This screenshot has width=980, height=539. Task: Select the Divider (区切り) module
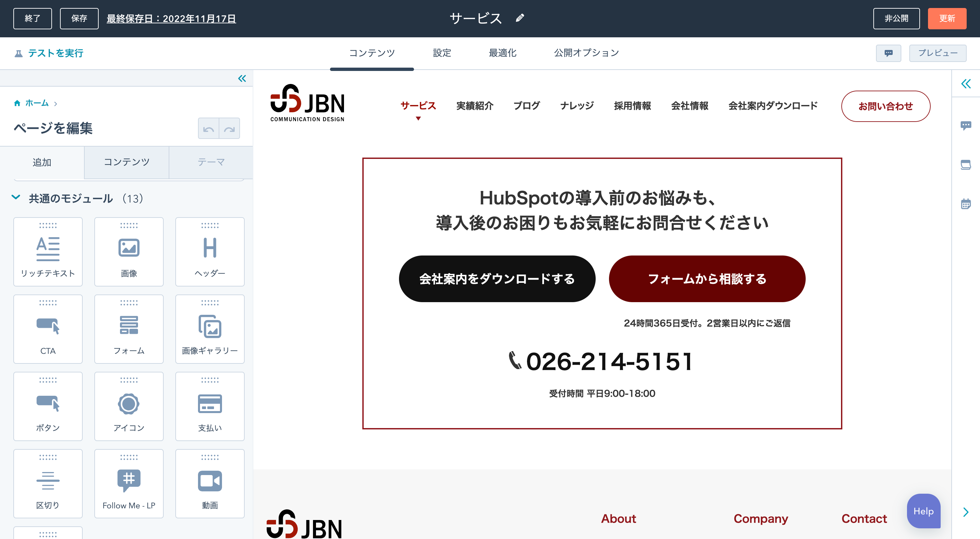[x=48, y=483]
